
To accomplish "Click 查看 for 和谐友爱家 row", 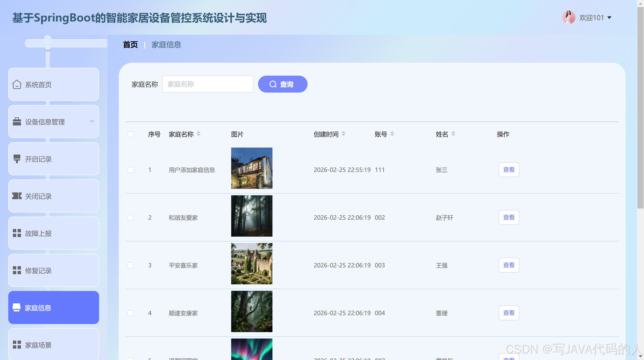I will (x=509, y=217).
